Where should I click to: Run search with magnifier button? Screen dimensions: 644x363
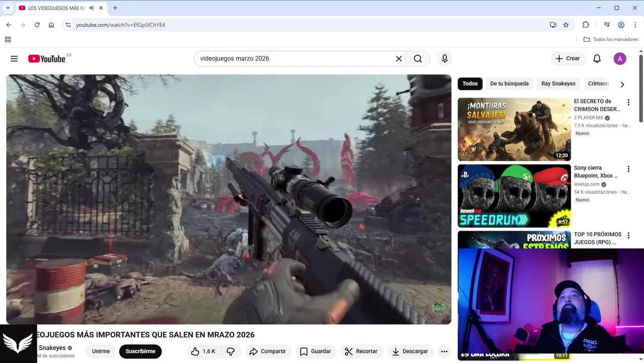(418, 58)
